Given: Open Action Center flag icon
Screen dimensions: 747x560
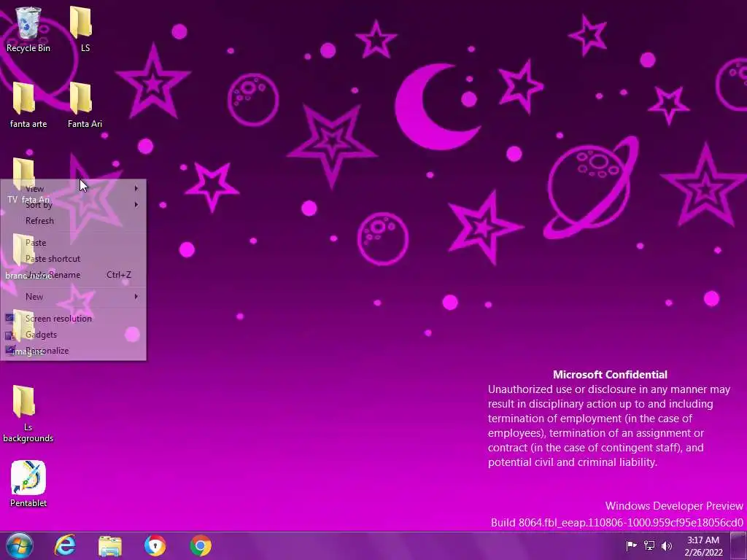Looking at the screenshot, I should coord(631,545).
